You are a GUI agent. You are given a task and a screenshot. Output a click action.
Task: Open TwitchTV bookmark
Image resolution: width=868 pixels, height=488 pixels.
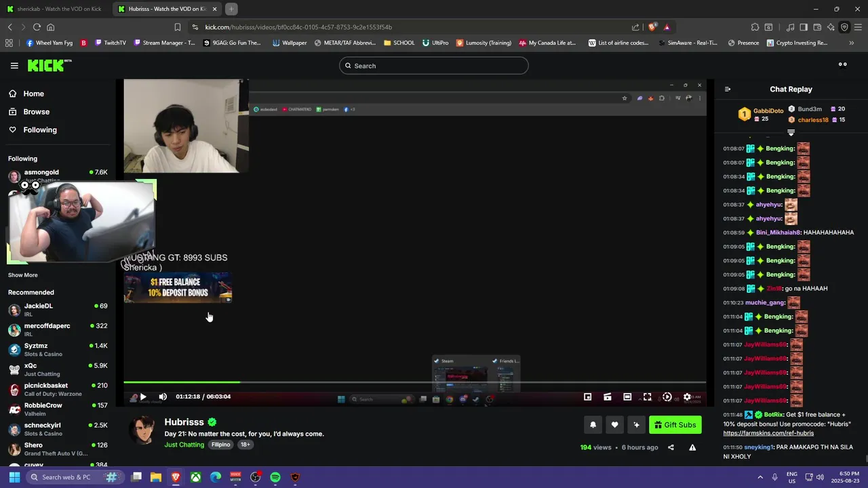point(111,43)
